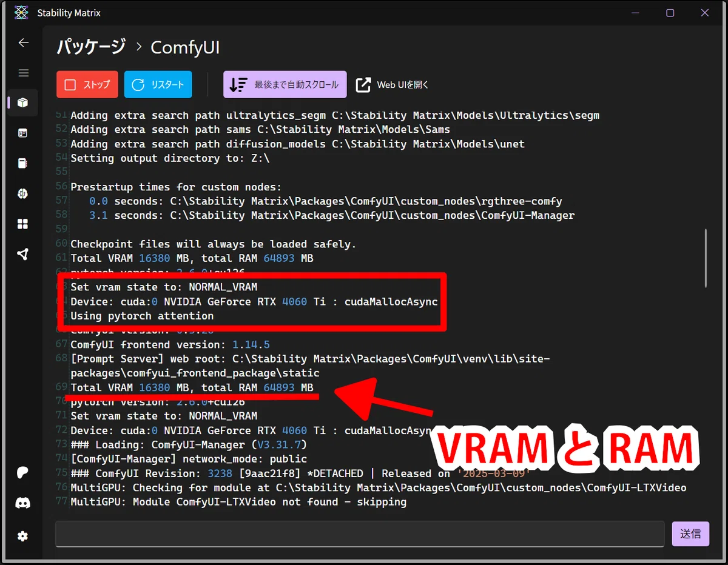Click 'Checkpoint files will always be loaded safely.'

pyautogui.click(x=213, y=244)
